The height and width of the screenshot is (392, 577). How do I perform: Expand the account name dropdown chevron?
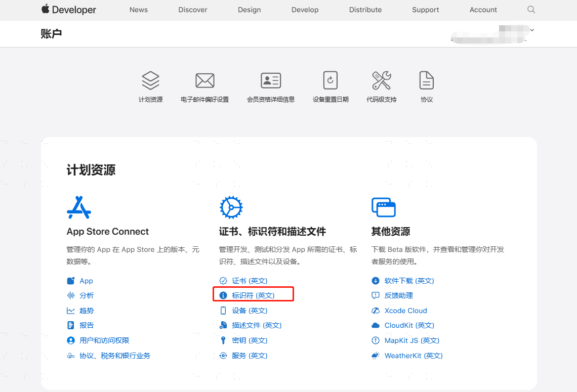(x=532, y=30)
